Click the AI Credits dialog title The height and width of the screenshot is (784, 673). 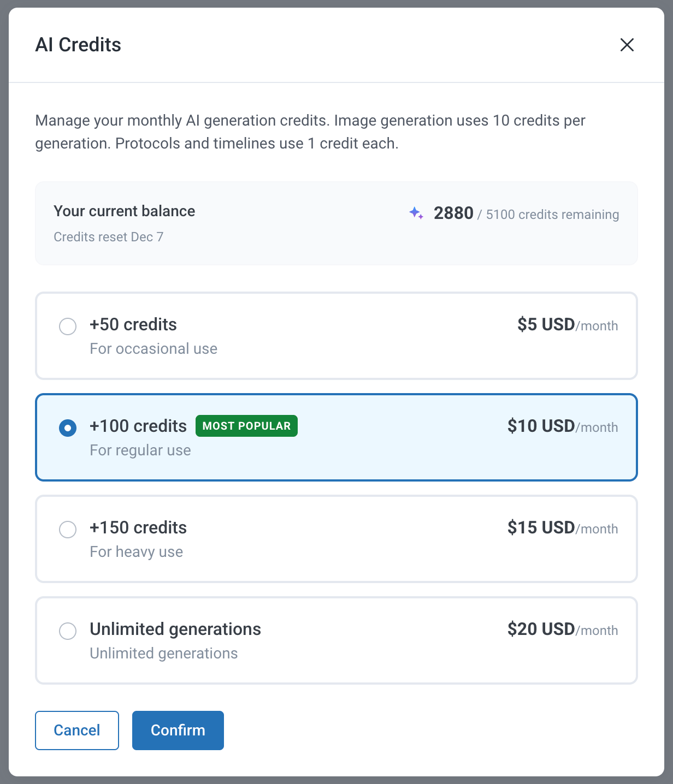pyautogui.click(x=78, y=45)
